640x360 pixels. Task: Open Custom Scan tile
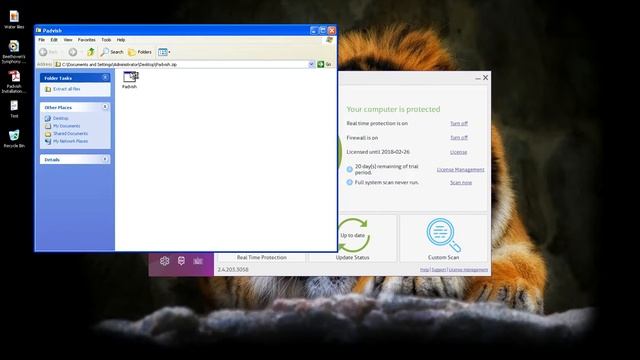[x=444, y=239]
